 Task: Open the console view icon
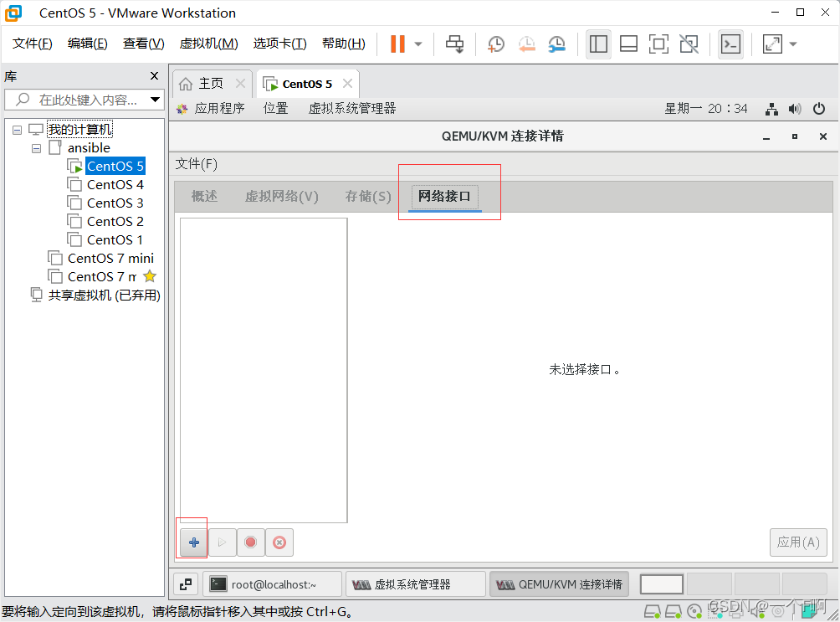click(x=730, y=44)
